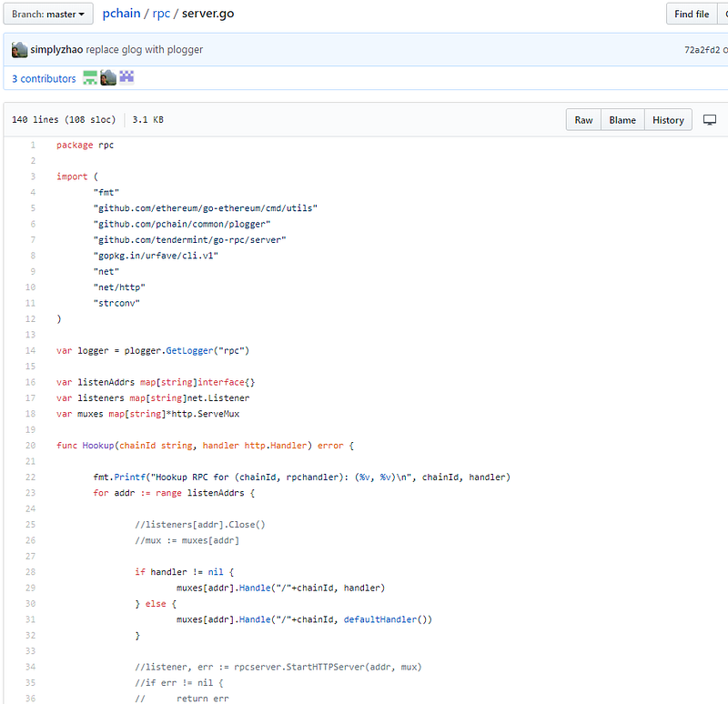This screenshot has height=704, width=728.
Task: Go to the rpc folder breadcrumb
Action: pos(161,15)
